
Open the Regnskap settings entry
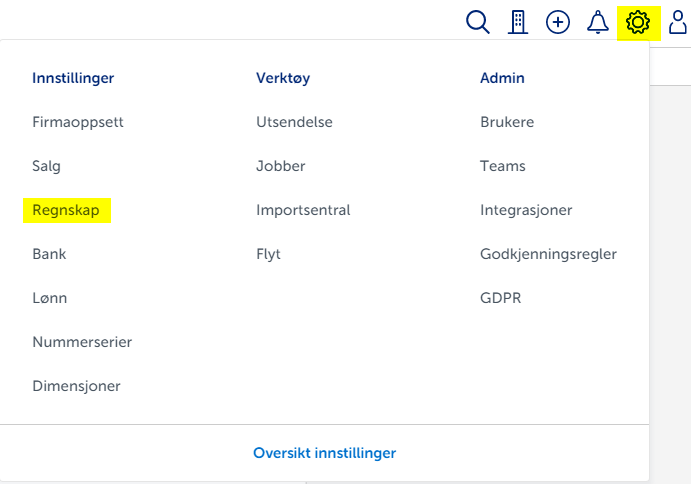coord(66,210)
